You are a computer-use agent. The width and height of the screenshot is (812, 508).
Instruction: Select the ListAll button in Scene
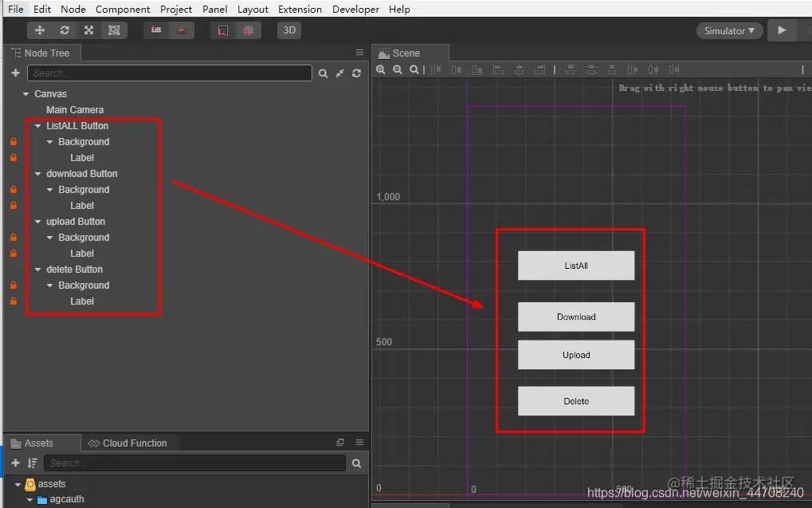click(x=576, y=266)
